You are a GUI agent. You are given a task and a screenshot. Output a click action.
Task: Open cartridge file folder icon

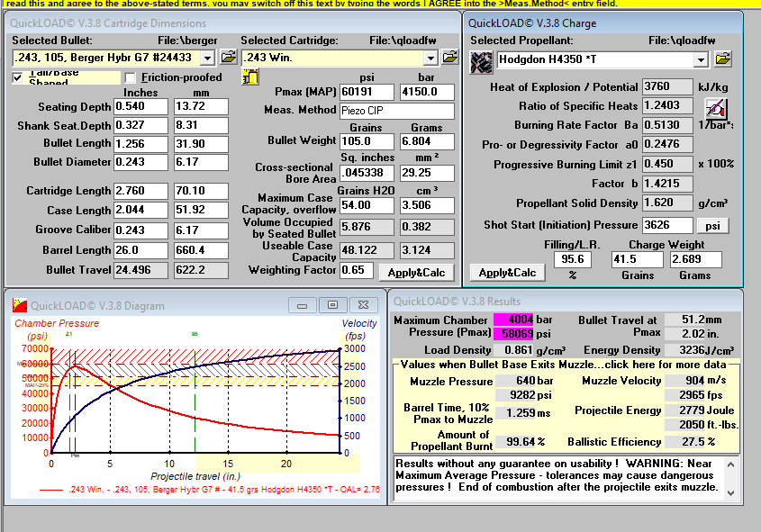[450, 58]
